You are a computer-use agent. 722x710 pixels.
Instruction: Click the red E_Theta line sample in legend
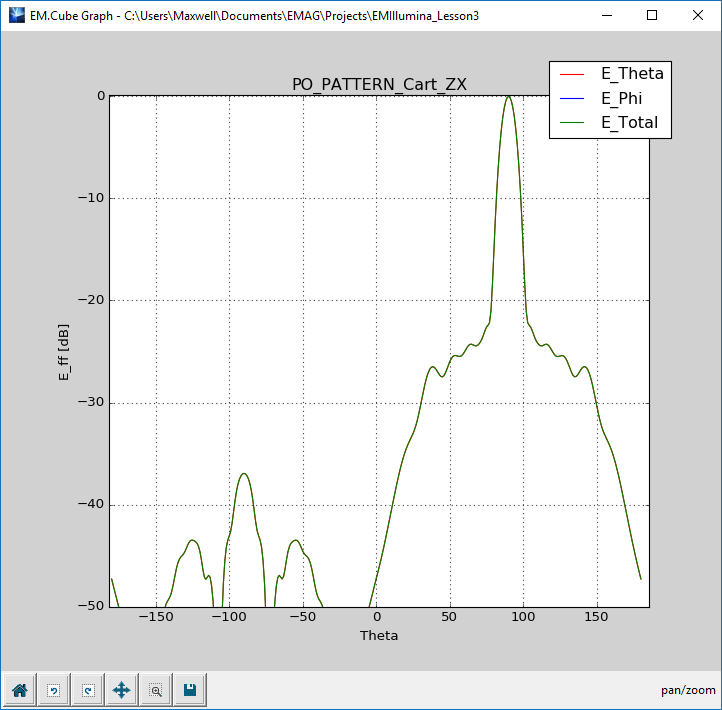point(573,74)
